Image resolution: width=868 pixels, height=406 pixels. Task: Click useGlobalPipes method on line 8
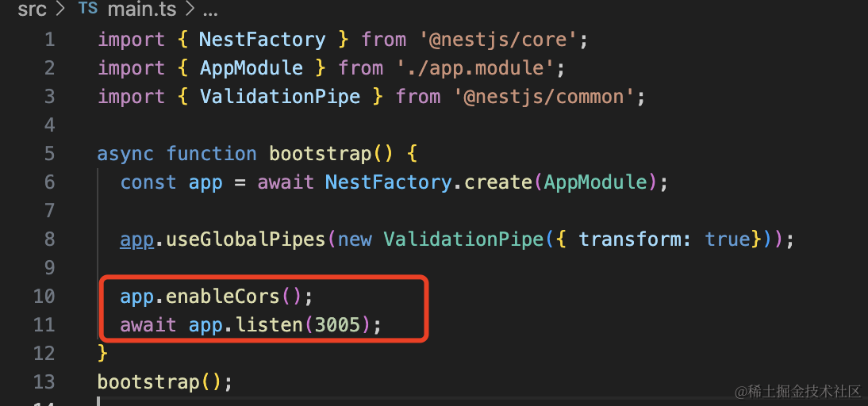tap(240, 239)
